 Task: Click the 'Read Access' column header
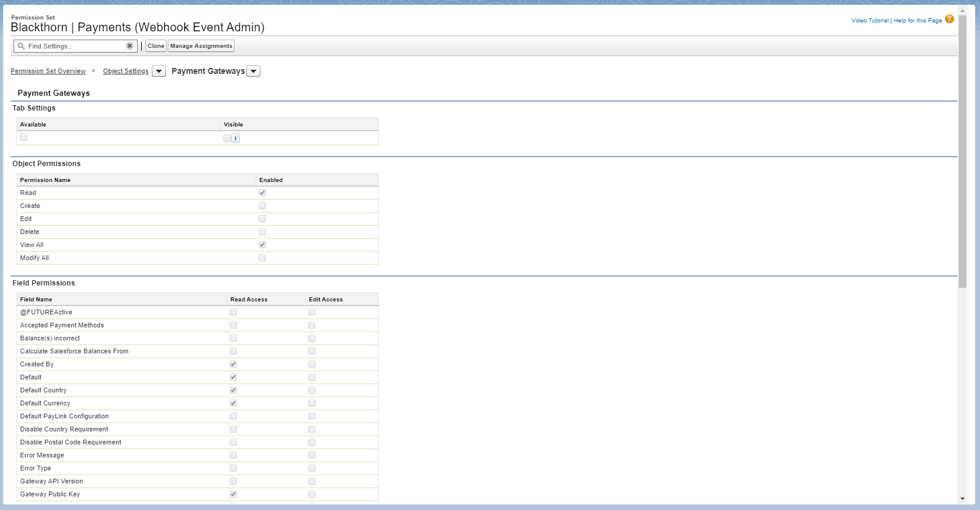click(249, 300)
